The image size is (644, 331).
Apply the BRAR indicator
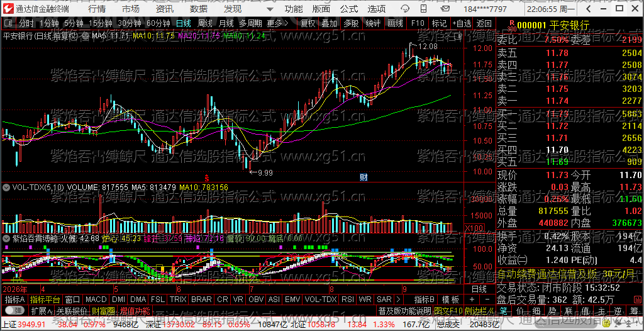point(201,300)
